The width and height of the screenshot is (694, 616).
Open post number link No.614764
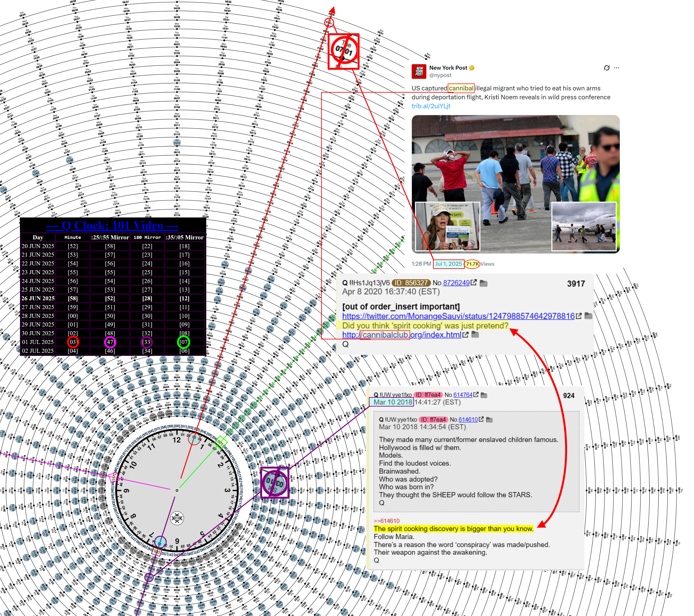tap(463, 395)
